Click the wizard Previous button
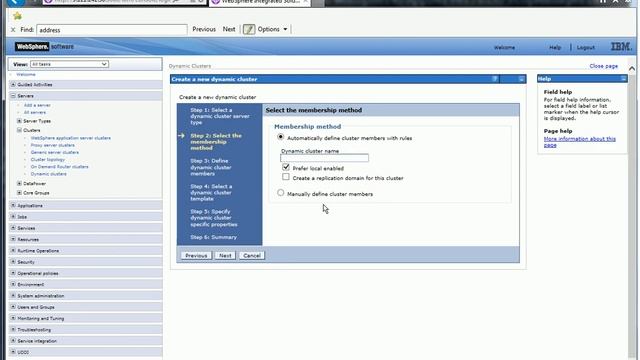The height and width of the screenshot is (360, 640). [x=196, y=256]
